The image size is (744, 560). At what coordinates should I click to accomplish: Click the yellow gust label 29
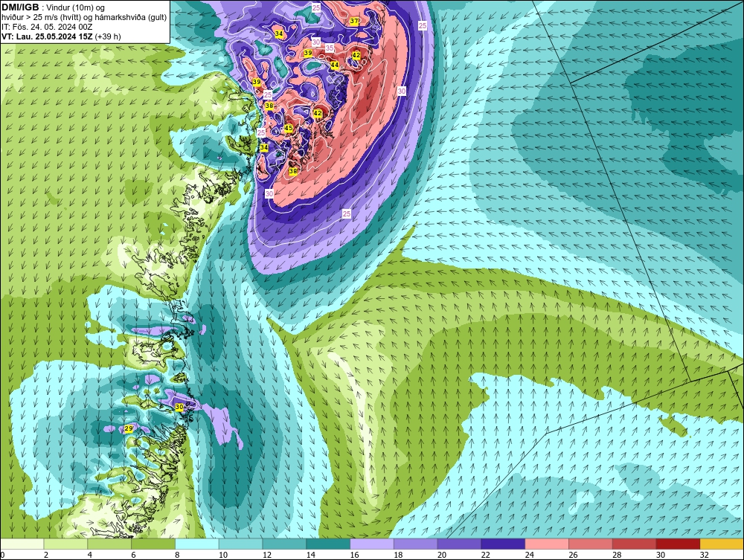pyautogui.click(x=128, y=428)
